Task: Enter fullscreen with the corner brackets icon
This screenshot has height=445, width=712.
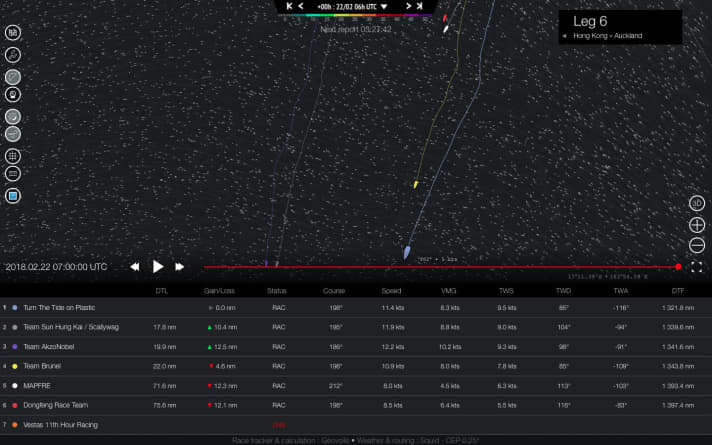Action: pos(697,267)
